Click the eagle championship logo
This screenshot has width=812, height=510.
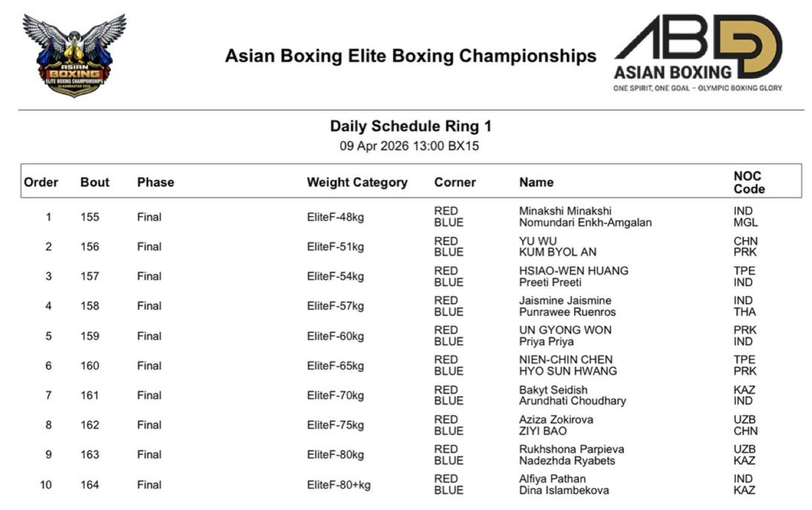[74, 55]
